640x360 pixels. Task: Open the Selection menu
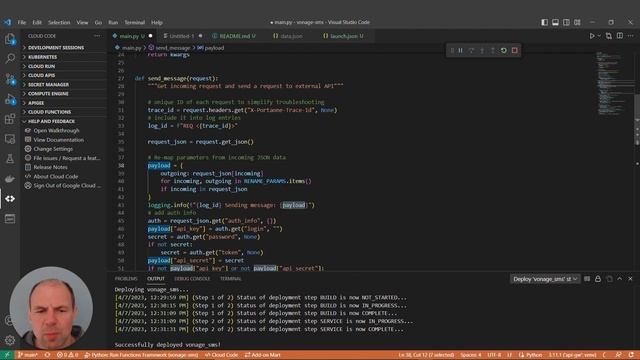pos(59,22)
